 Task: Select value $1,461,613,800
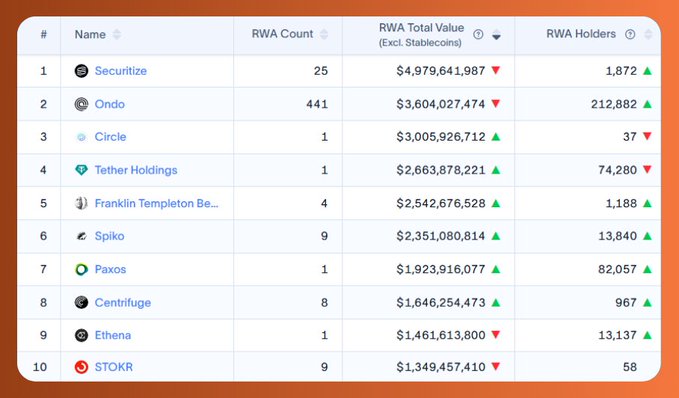(441, 335)
